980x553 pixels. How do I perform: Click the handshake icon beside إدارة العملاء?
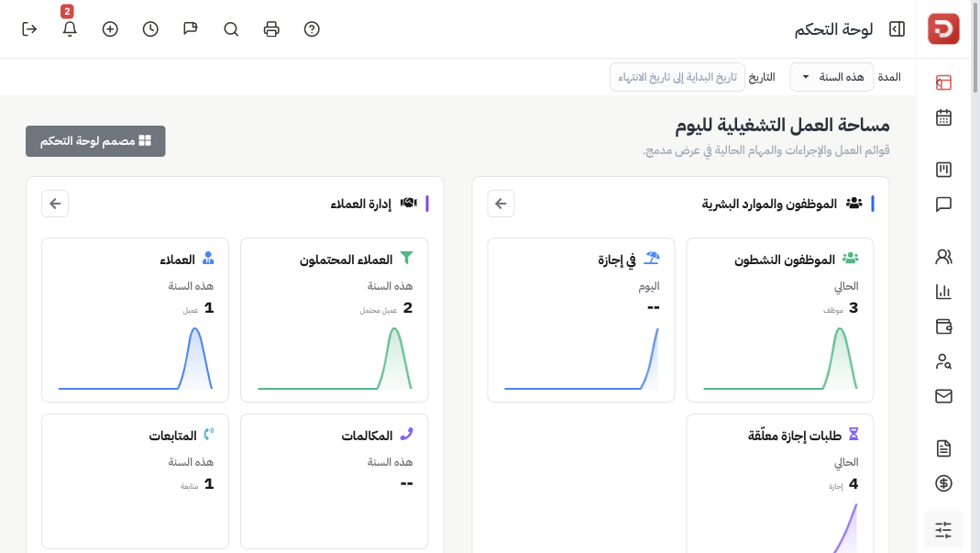click(x=408, y=203)
